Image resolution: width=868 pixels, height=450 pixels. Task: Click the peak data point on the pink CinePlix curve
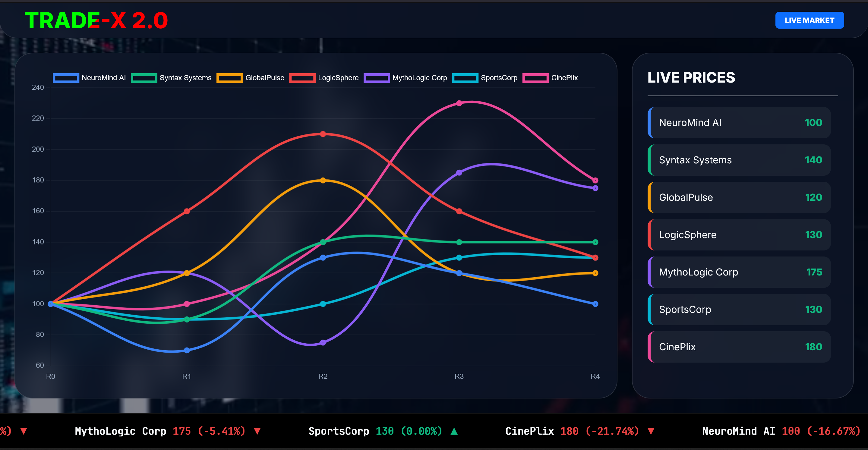pyautogui.click(x=459, y=103)
